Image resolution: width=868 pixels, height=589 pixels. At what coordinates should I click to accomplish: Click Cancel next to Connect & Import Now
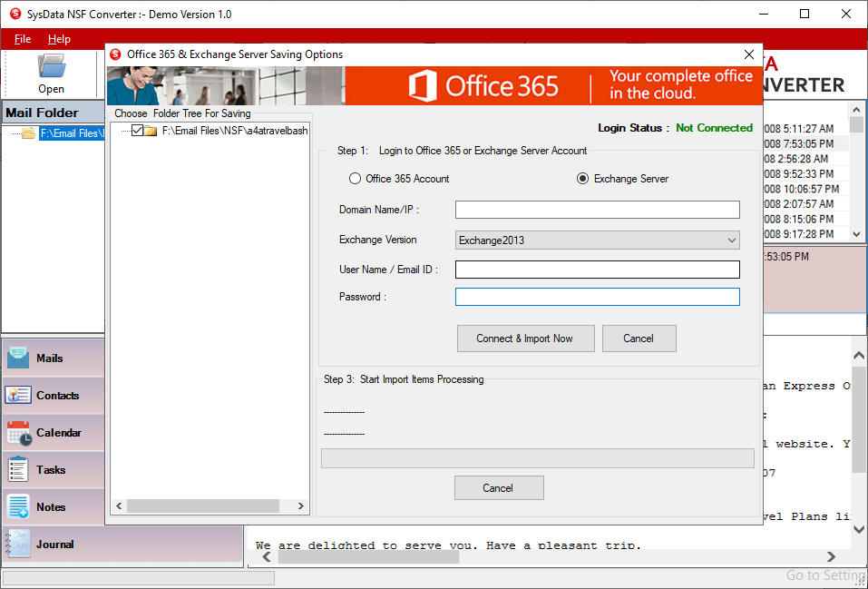click(639, 339)
